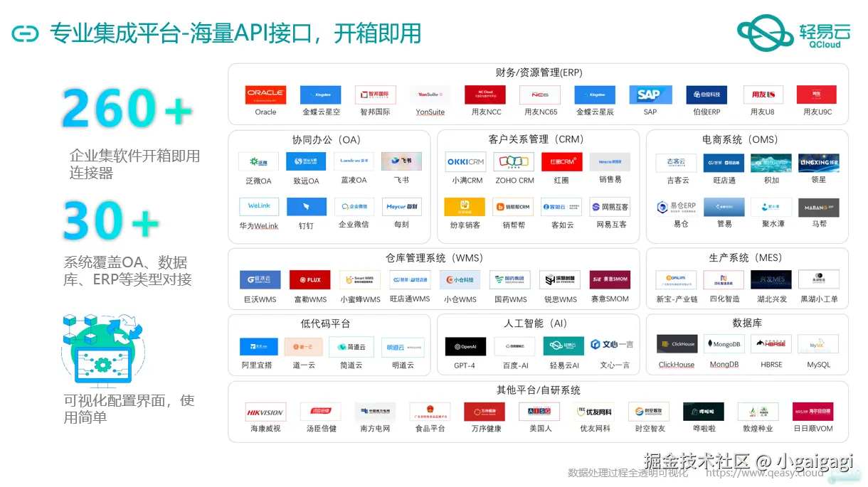Select the 企业微信 WeChat Work icon
Screen dimensions: 868x487
tap(354, 207)
